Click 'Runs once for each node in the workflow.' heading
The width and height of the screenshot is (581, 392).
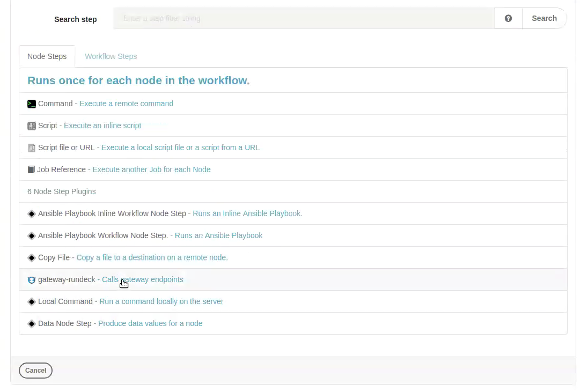138,80
